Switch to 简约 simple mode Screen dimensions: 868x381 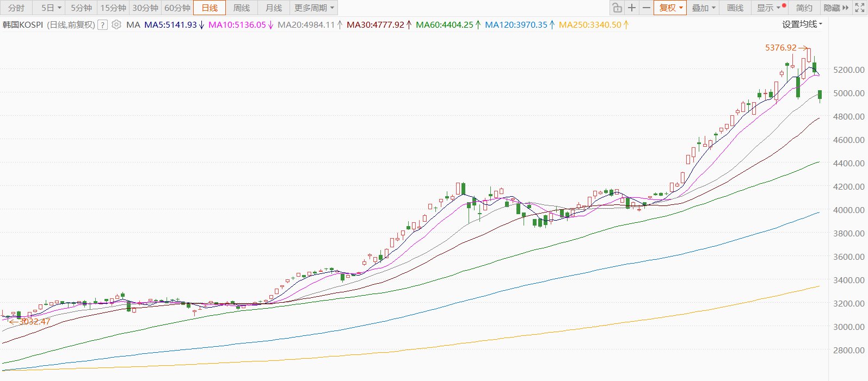pos(804,8)
